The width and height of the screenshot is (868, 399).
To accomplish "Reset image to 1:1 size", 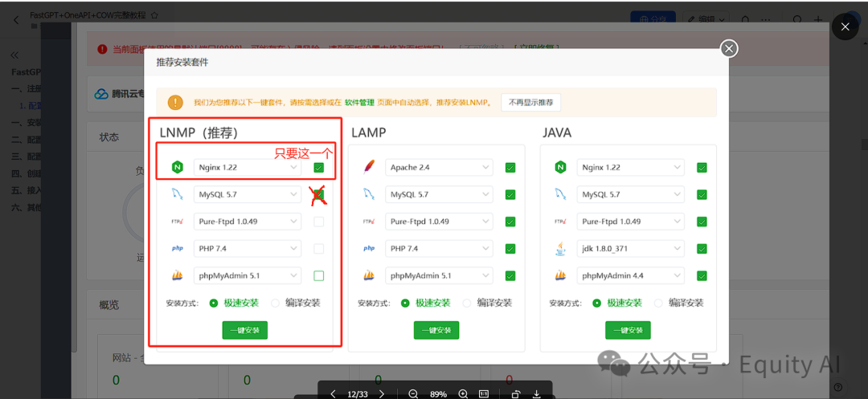I will point(483,394).
